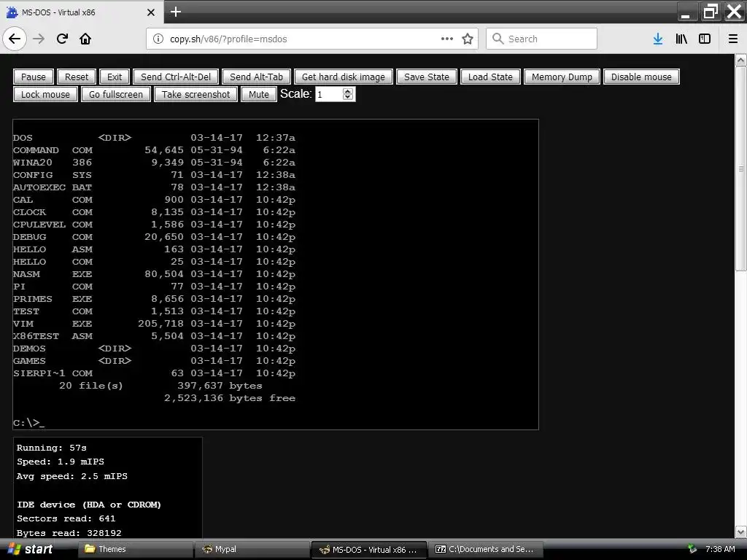Click the scrollbar up arrow
747x560 pixels.
pyautogui.click(x=741, y=61)
